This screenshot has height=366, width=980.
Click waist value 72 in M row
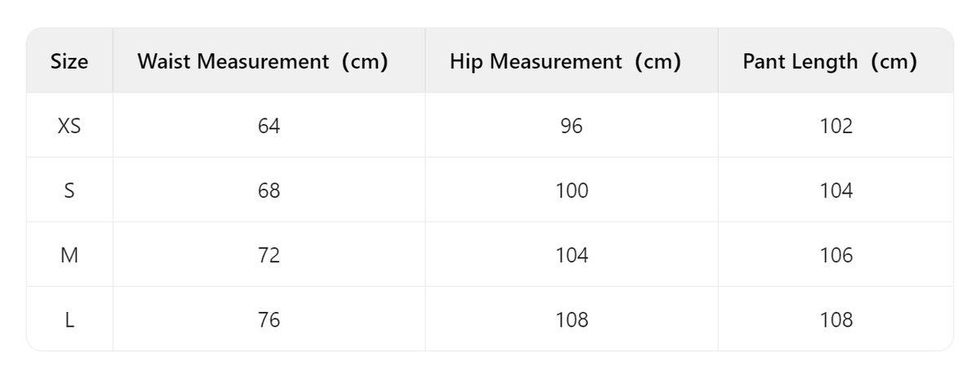269,255
